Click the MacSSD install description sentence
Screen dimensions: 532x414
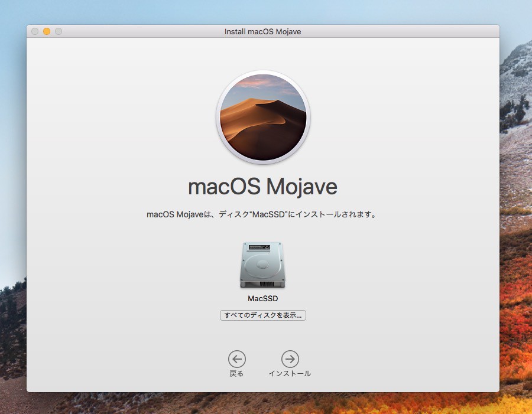(x=262, y=214)
